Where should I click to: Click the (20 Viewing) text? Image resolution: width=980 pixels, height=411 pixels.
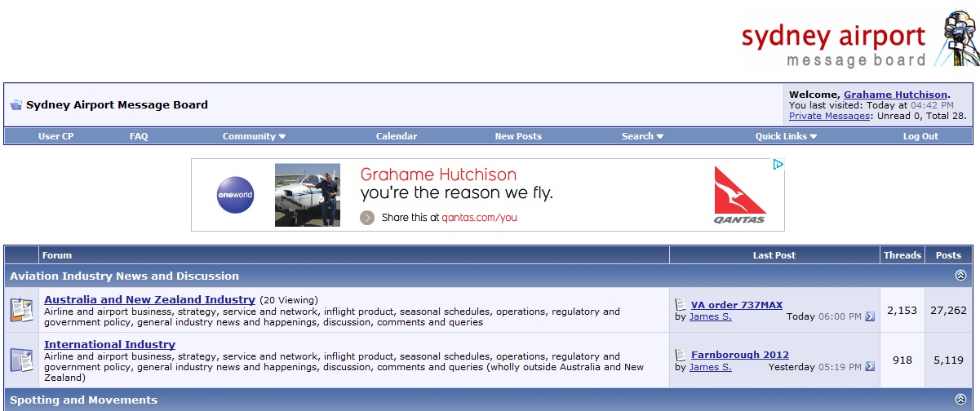pyautogui.click(x=289, y=300)
